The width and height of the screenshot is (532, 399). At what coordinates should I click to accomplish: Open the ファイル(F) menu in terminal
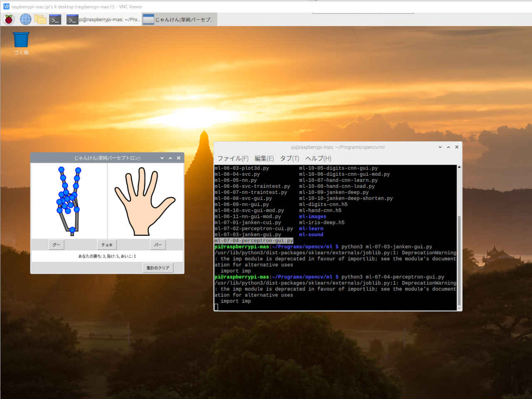tap(233, 158)
